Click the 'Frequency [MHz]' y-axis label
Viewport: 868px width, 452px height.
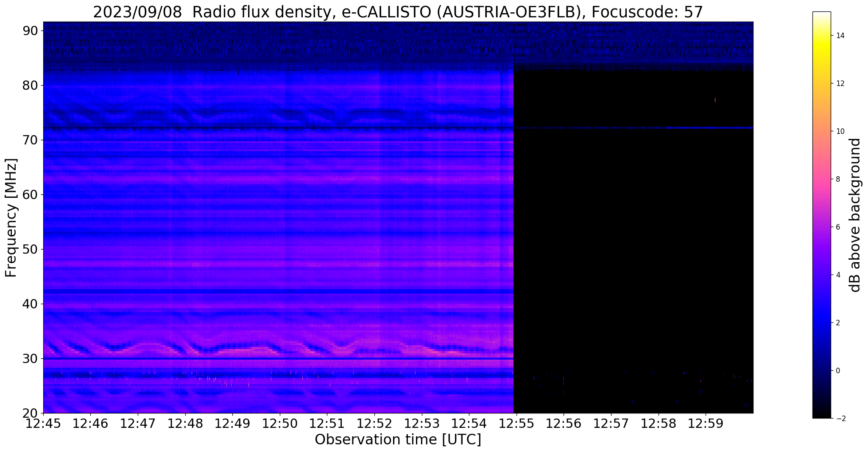11,218
